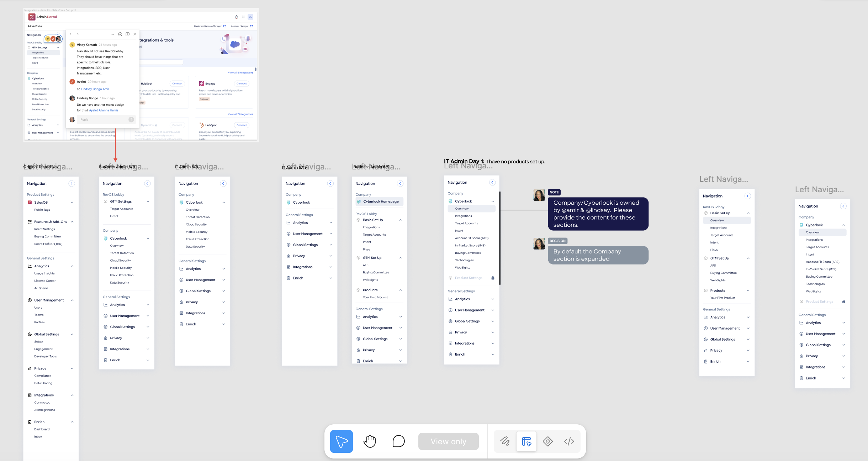Screen dimensions: 868x461
Task: Select Public Tags in Original Tested Nav
Action: (x=42, y=210)
